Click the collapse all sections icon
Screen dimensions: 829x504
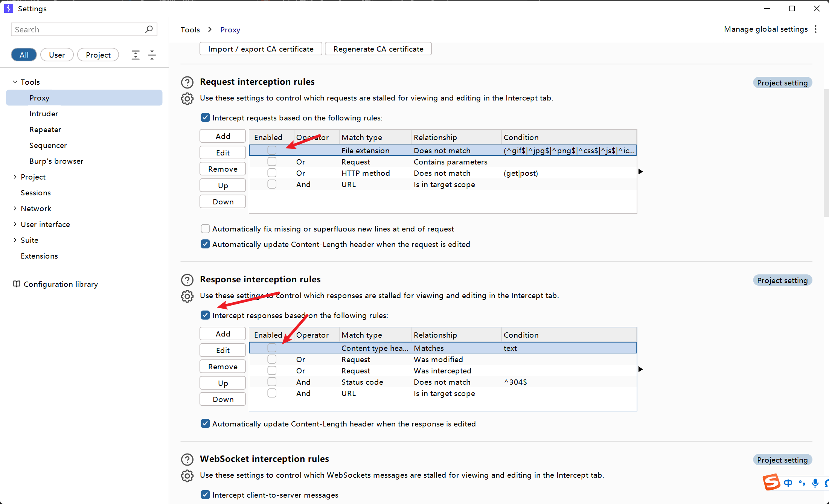[x=152, y=55]
